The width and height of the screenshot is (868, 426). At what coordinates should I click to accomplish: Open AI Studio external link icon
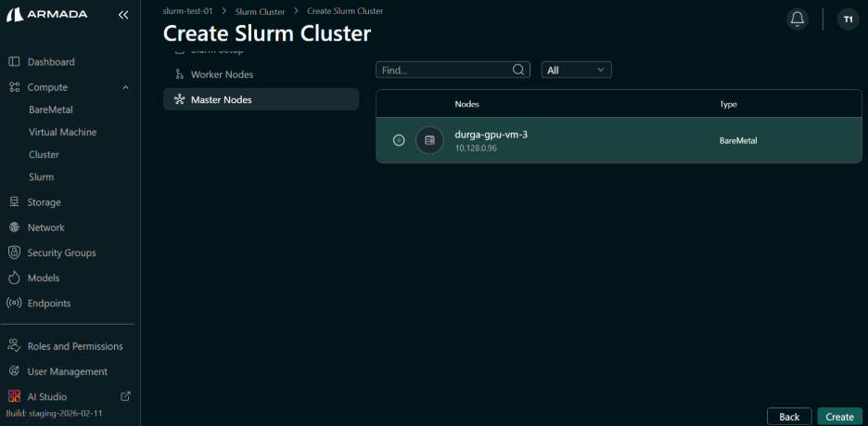126,396
